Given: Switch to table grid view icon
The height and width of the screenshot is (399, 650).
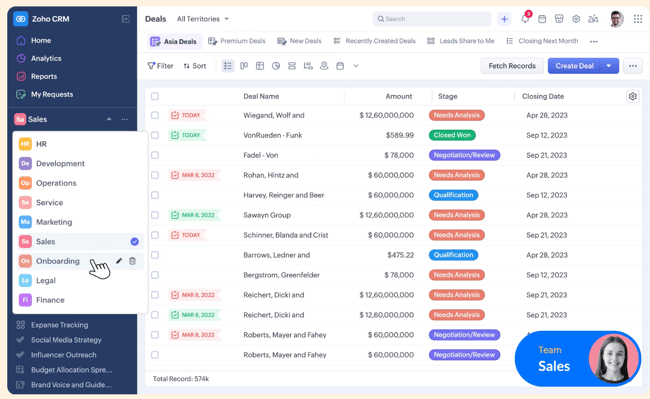Looking at the screenshot, I should (260, 66).
